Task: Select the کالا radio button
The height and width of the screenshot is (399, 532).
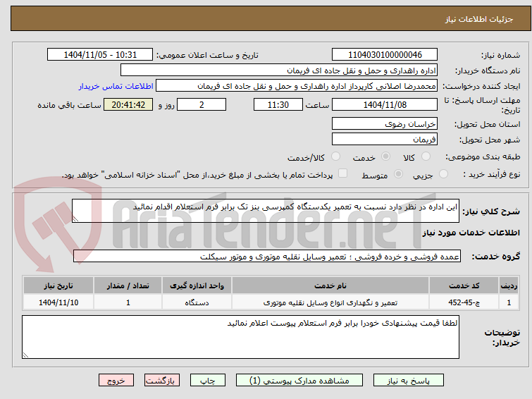Action: point(426,156)
